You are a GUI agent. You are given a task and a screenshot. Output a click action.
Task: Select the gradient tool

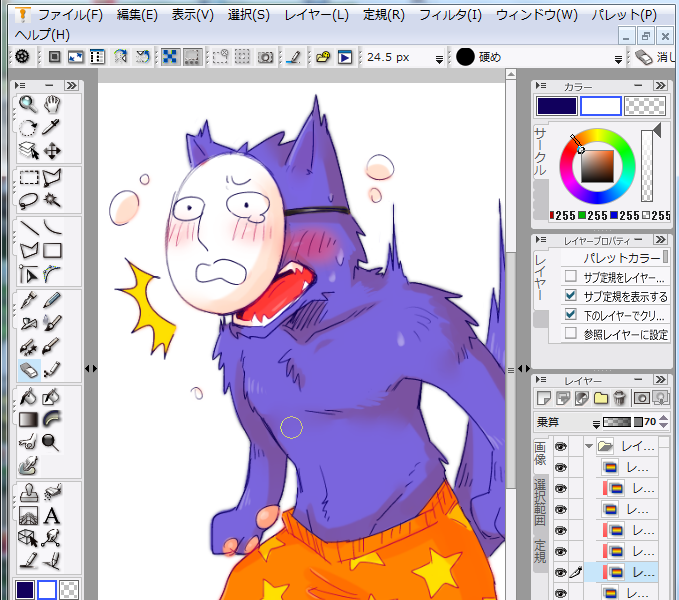pos(28,419)
